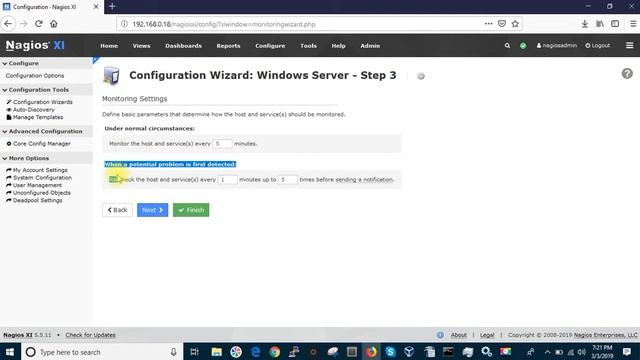Click Check for Updates link
Image resolution: width=640 pixels, height=360 pixels.
[x=91, y=335]
